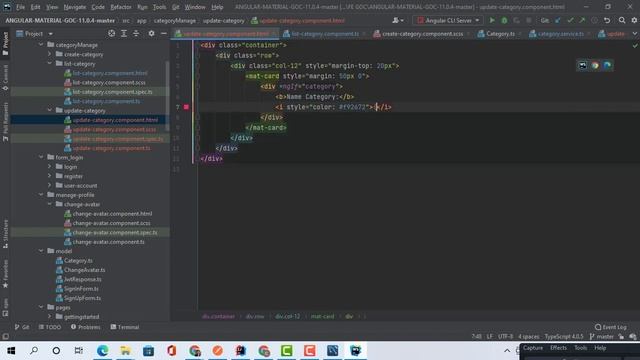640x360 pixels.
Task: Collapse the categoryManage folder
Action: 41,44
